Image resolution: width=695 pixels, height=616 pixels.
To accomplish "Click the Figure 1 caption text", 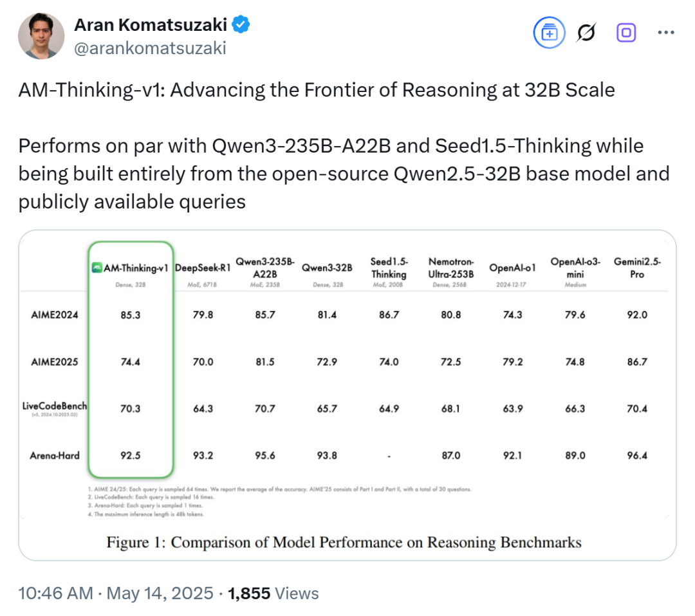I will click(x=344, y=542).
